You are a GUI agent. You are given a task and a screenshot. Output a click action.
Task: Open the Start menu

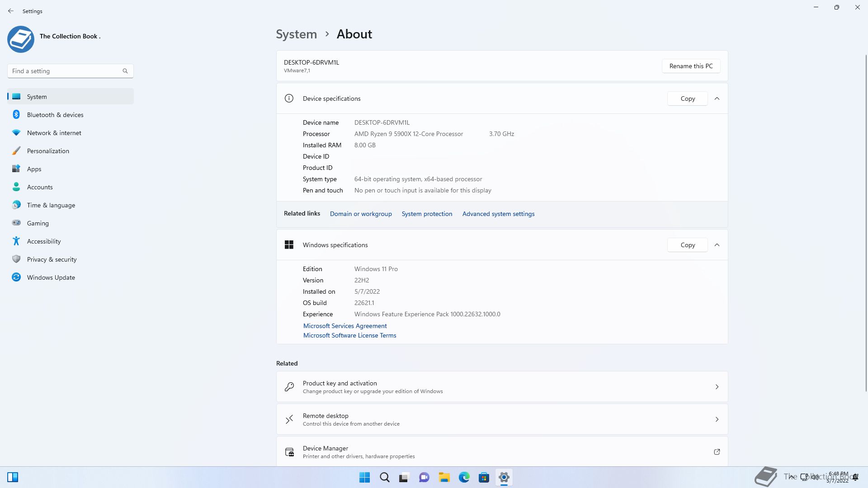point(364,477)
